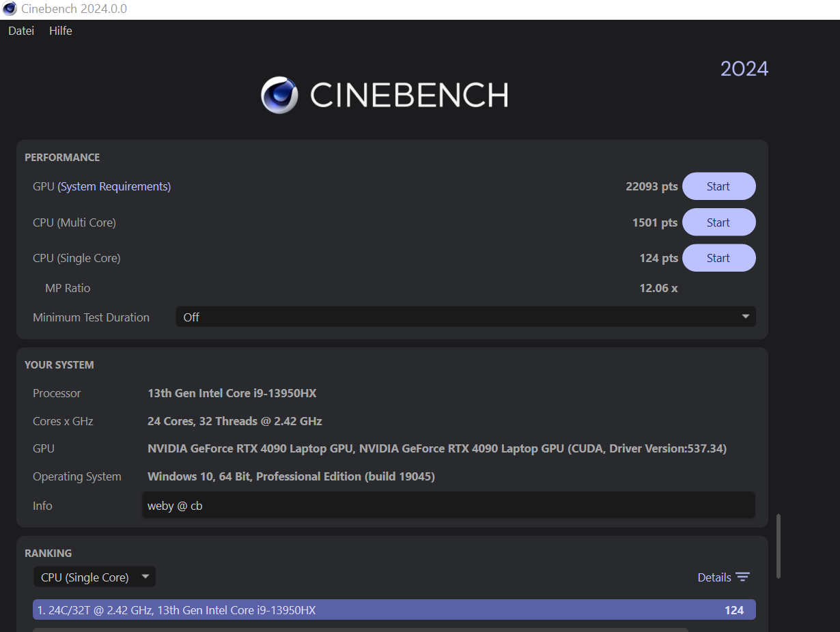Click the Cinebench title bar icon
This screenshot has width=840, height=632.
(10, 9)
